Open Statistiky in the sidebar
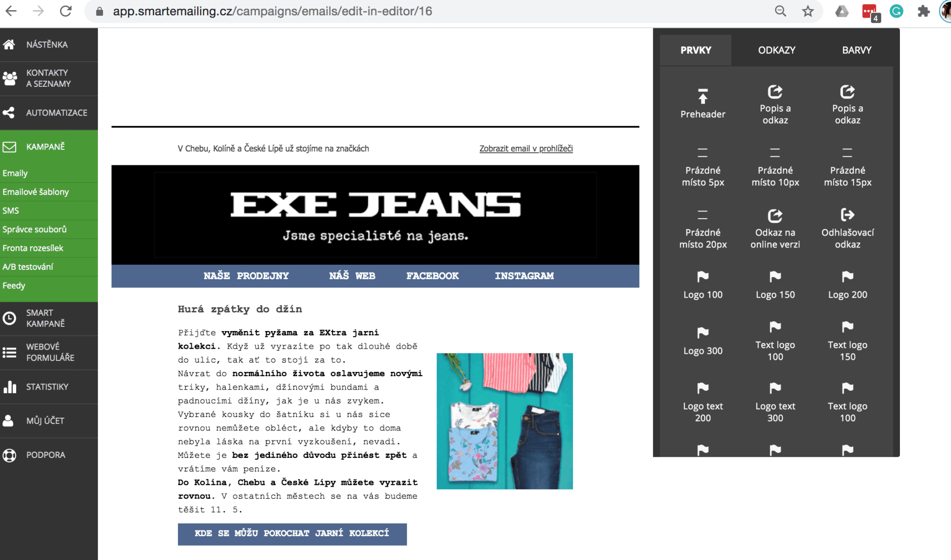951x560 pixels. click(x=47, y=387)
